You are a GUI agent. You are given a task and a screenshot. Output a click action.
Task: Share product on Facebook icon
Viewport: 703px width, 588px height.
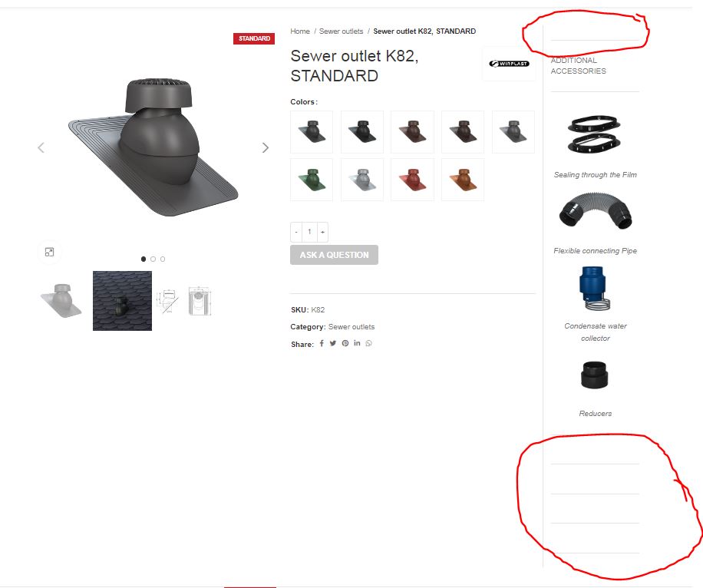click(x=322, y=344)
